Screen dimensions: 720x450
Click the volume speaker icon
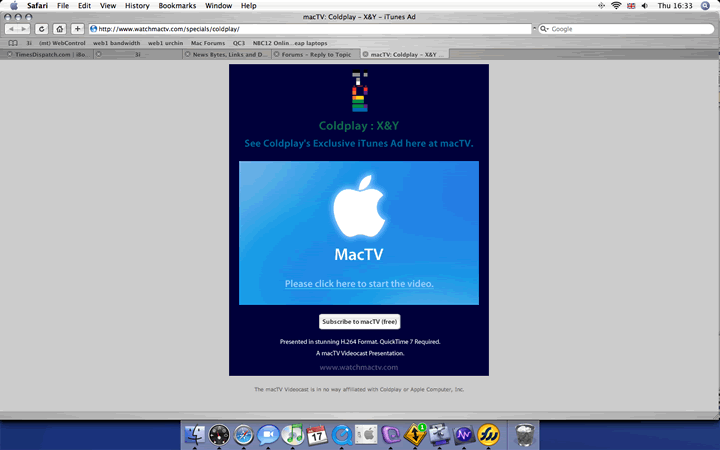645,6
